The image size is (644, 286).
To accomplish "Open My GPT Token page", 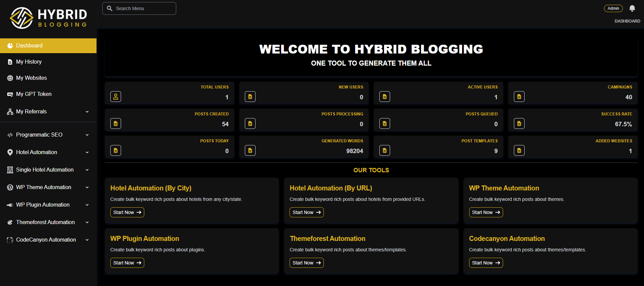I will [48, 94].
